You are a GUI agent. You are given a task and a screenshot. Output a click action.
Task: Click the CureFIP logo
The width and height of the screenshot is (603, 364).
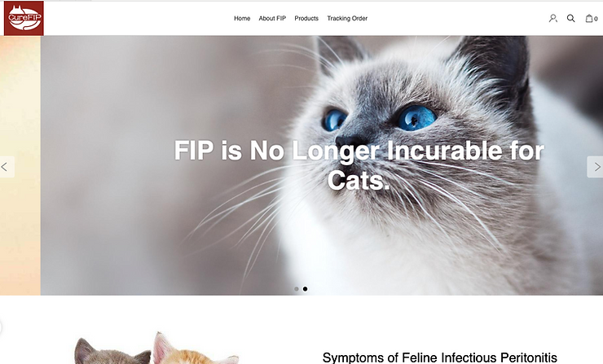[x=24, y=18]
